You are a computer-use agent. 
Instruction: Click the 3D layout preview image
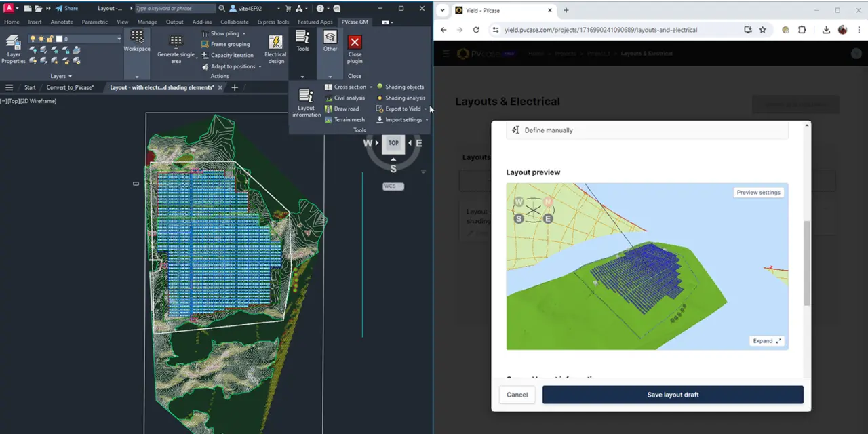pos(647,267)
